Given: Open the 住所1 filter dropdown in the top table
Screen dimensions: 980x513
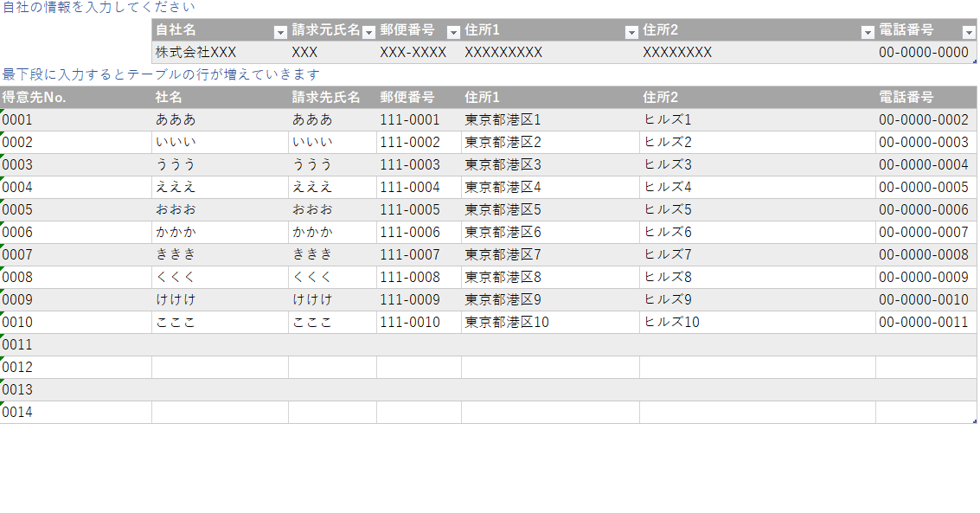Looking at the screenshot, I should [631, 32].
